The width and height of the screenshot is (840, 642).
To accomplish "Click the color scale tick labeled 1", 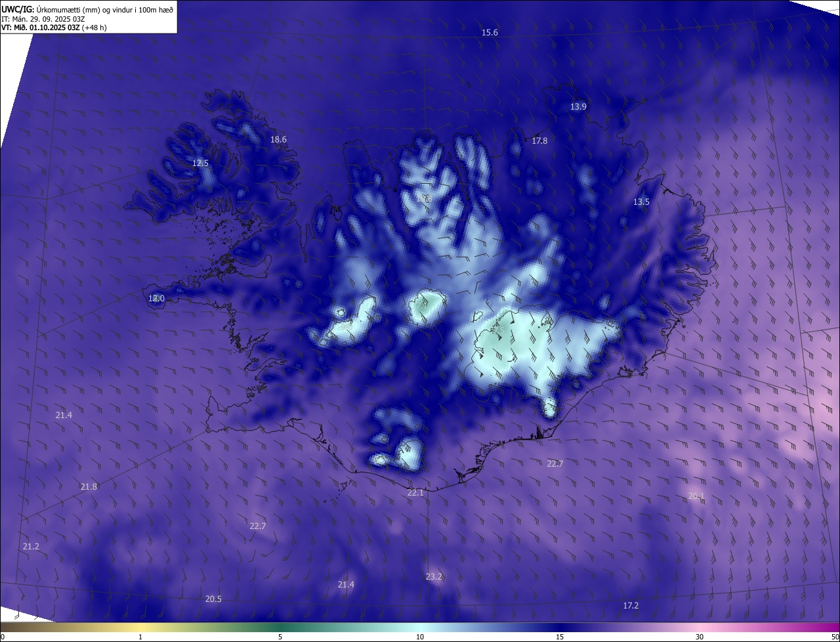I will (x=140, y=637).
